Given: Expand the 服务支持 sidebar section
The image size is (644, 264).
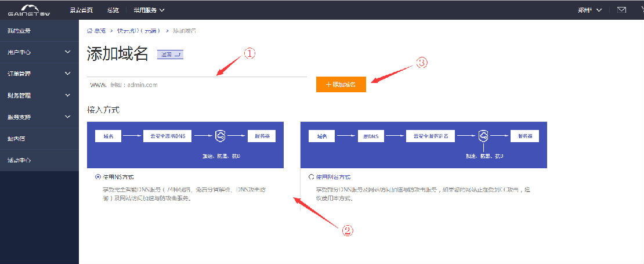Looking at the screenshot, I should (39, 117).
